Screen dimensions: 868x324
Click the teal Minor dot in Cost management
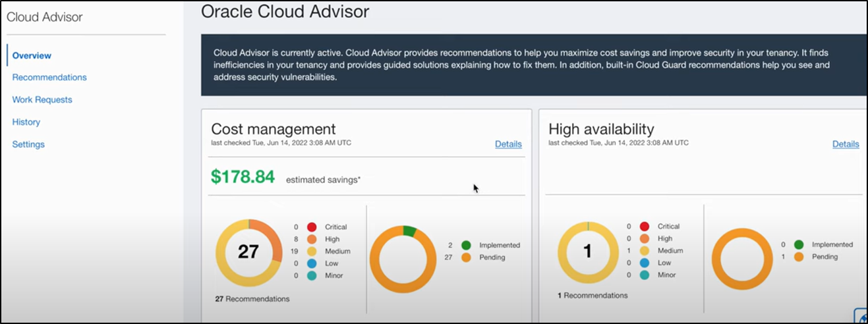click(x=313, y=275)
